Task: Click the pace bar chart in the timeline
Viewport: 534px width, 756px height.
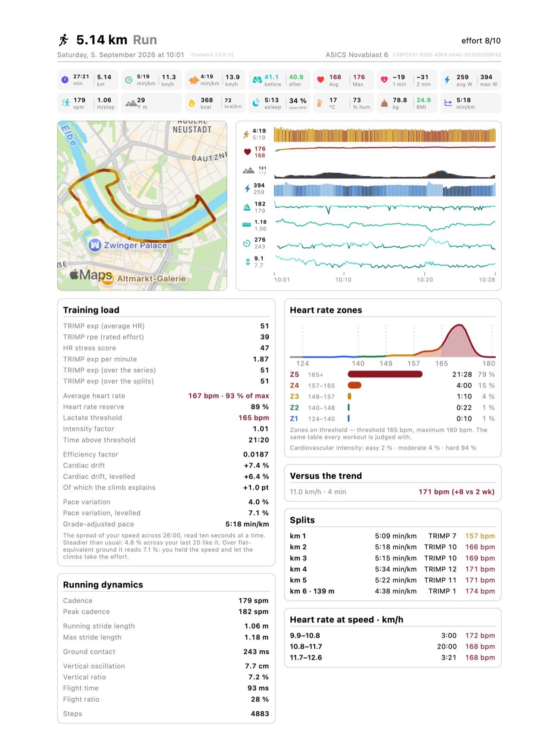Action: tap(385, 134)
